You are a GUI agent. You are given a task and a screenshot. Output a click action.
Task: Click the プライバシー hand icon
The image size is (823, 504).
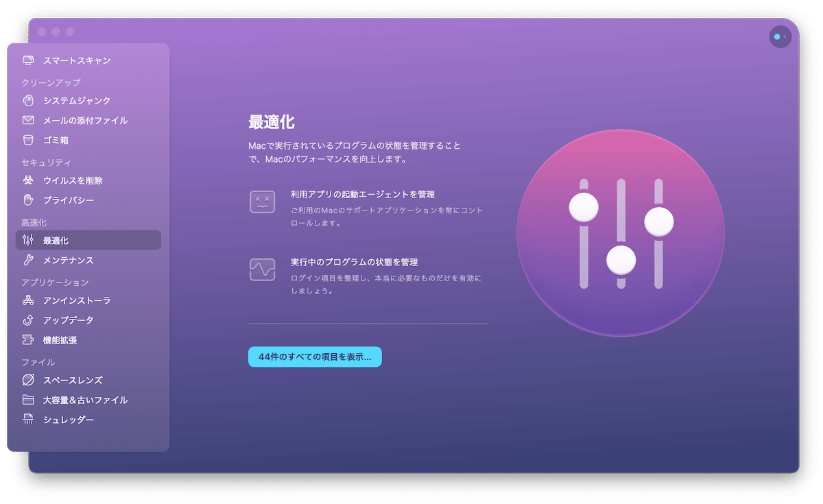pyautogui.click(x=28, y=200)
